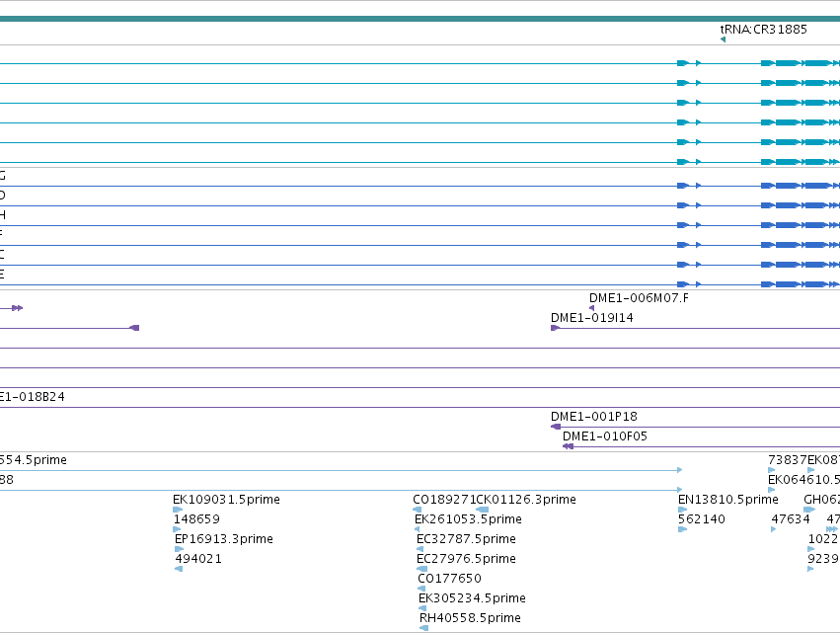Open the EK261053.5prime EST label
Screen dimensions: 840x633
tap(468, 519)
